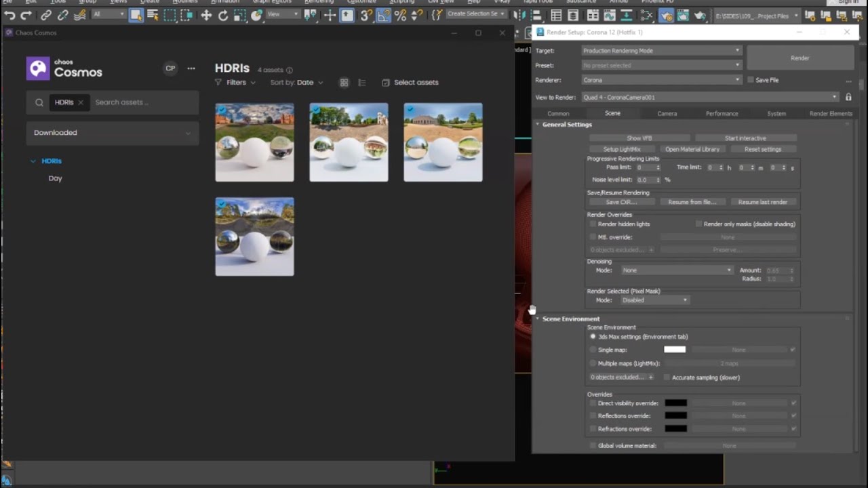
Task: Activate the Select and Rotate tool
Action: [x=223, y=15]
